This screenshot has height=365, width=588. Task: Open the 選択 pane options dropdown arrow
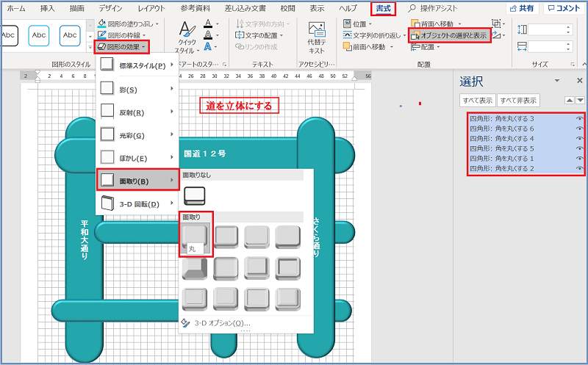[x=557, y=81]
